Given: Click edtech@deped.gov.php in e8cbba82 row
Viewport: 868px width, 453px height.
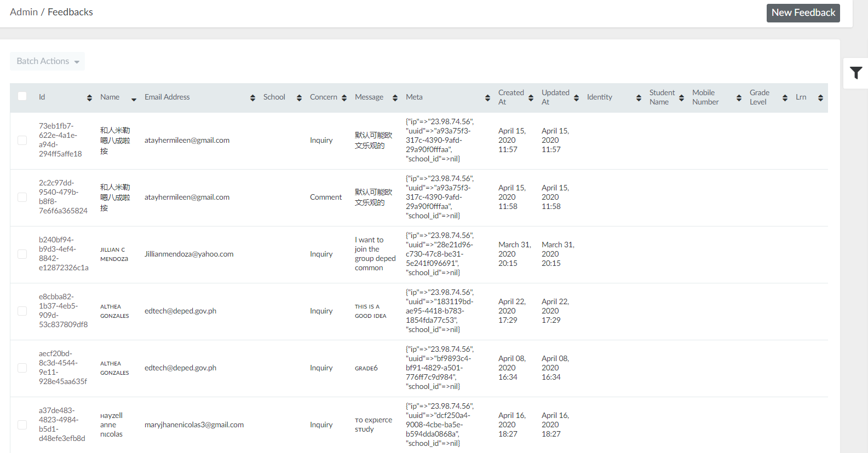Looking at the screenshot, I should pyautogui.click(x=180, y=311).
